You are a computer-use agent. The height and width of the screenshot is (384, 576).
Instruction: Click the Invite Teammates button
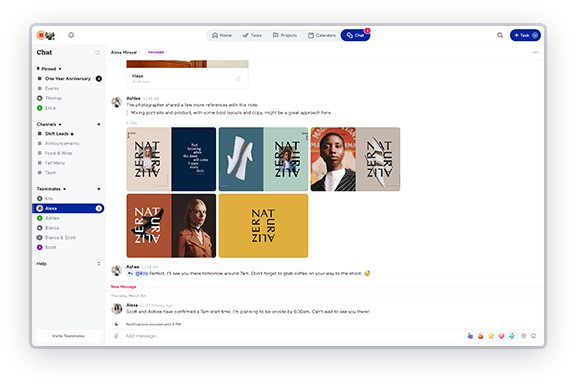68,336
